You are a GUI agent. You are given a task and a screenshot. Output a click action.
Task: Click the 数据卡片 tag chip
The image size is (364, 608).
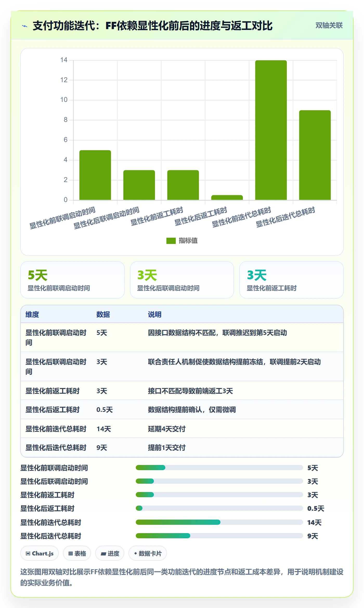pyautogui.click(x=147, y=553)
